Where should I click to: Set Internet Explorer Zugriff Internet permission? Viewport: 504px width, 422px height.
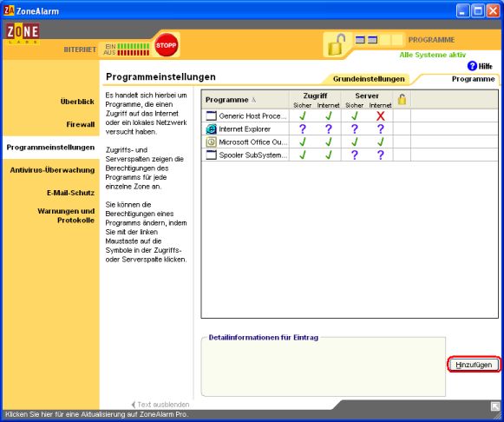click(329, 129)
